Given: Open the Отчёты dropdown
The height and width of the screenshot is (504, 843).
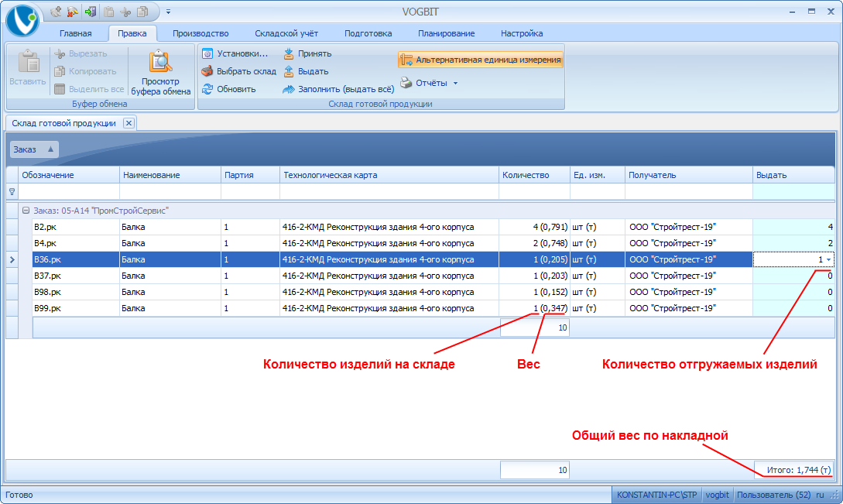Looking at the screenshot, I should (x=429, y=84).
